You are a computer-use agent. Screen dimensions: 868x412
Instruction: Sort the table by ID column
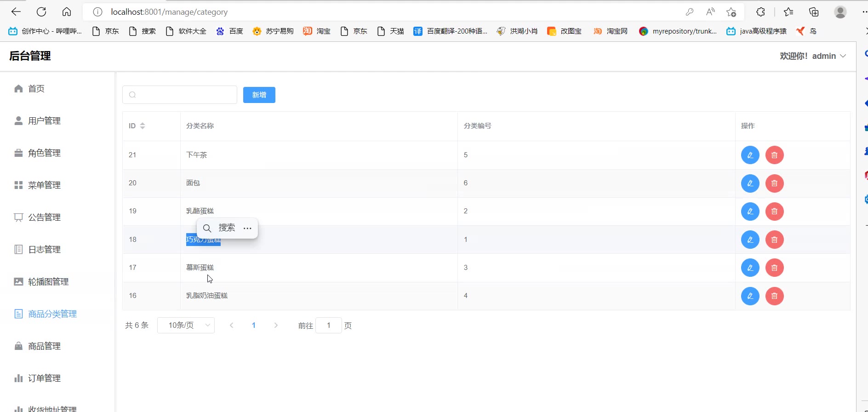[142, 126]
